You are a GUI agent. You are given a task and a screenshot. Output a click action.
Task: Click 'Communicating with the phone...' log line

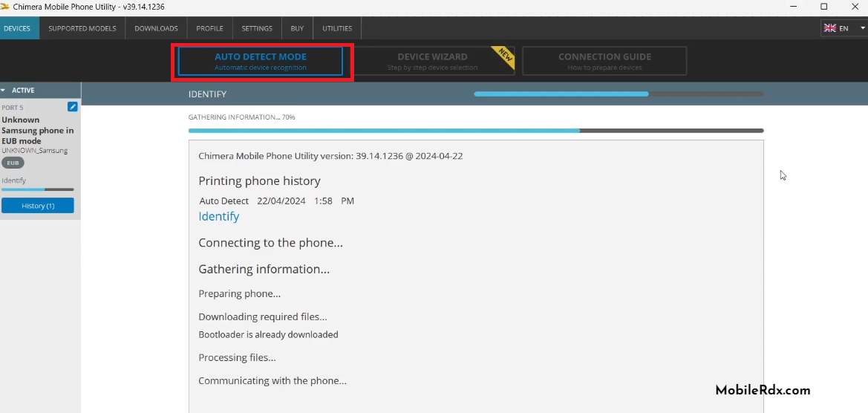(x=273, y=381)
